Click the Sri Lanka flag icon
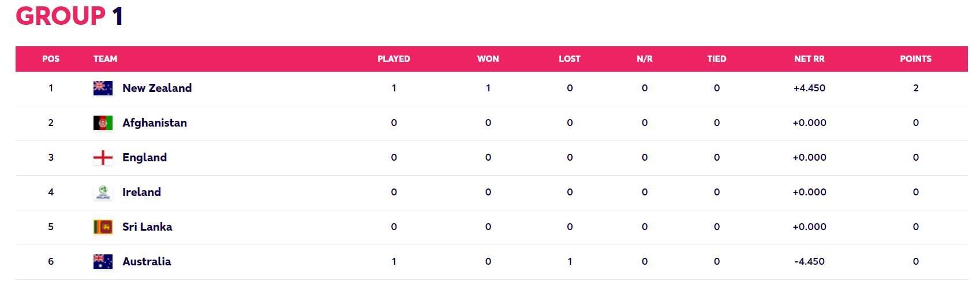Screen dimensions: 980x285 [x=103, y=227]
